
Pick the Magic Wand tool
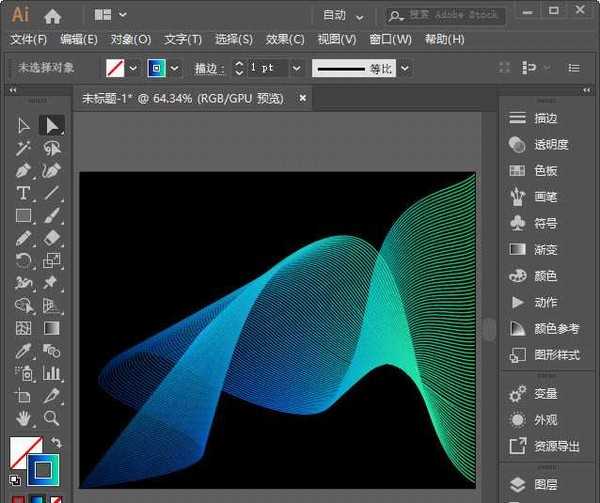24,148
